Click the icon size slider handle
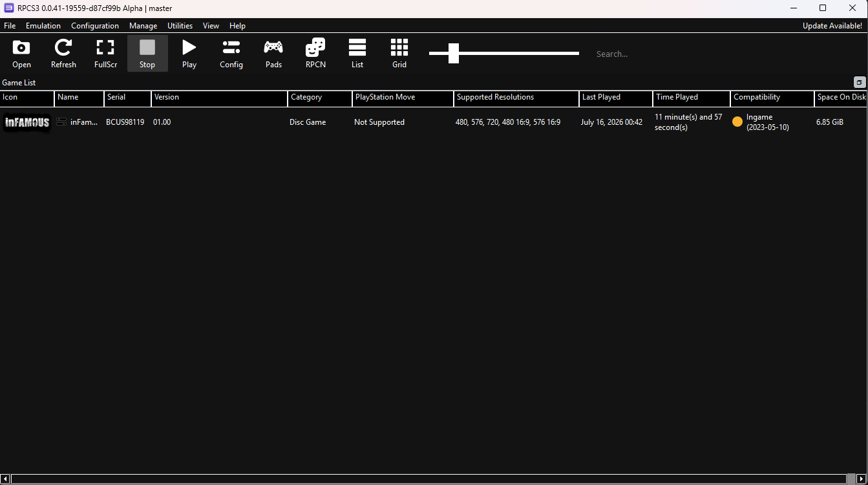 click(x=454, y=53)
